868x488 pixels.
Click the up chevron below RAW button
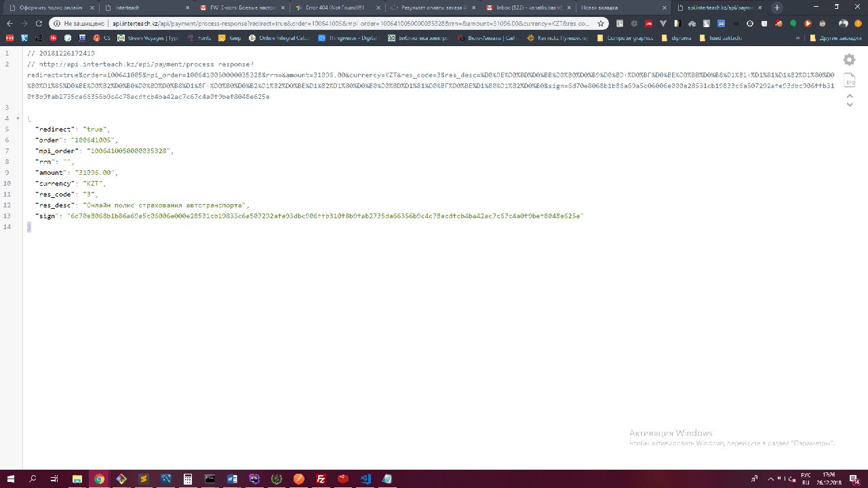tap(850, 96)
